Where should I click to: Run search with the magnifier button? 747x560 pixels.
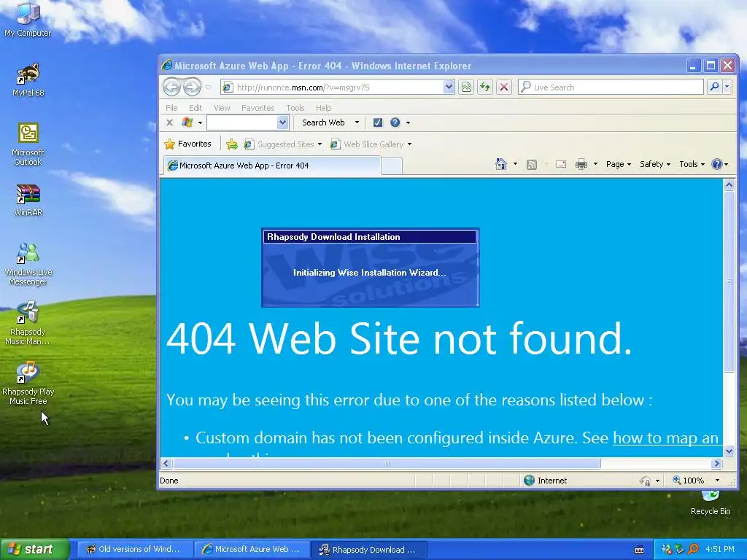(x=714, y=87)
